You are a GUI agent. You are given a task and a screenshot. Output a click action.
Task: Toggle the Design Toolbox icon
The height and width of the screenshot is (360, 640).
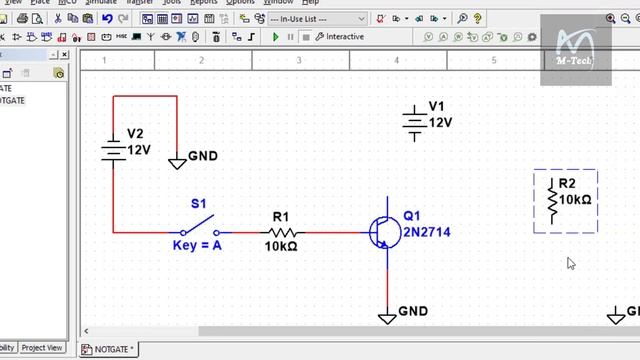[x=147, y=18]
